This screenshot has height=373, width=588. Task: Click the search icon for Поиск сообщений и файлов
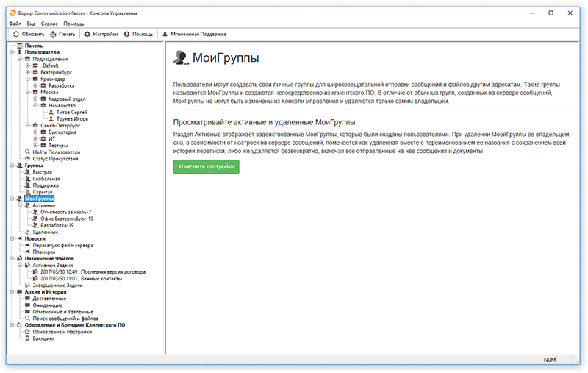point(27,319)
